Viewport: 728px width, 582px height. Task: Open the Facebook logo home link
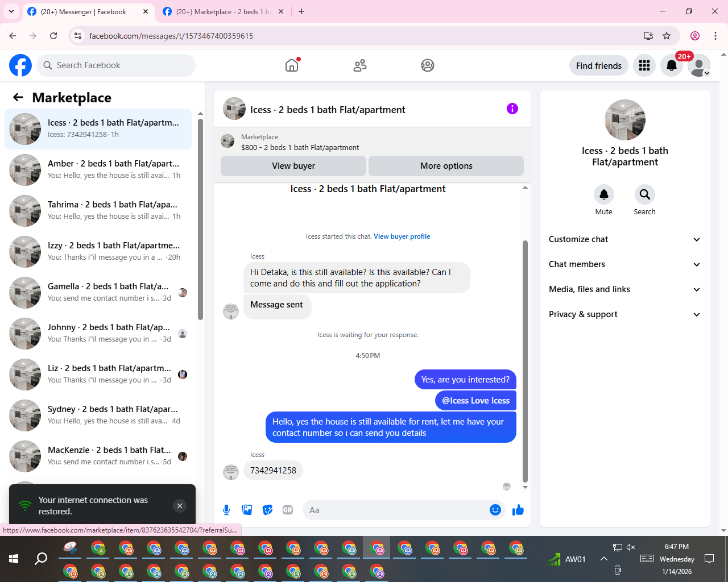tap(20, 65)
